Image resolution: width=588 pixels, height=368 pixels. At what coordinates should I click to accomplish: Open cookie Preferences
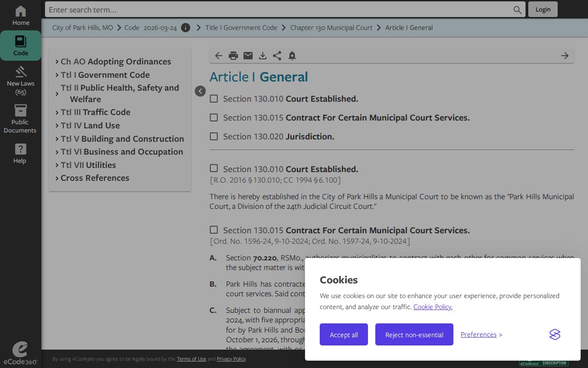(479, 334)
